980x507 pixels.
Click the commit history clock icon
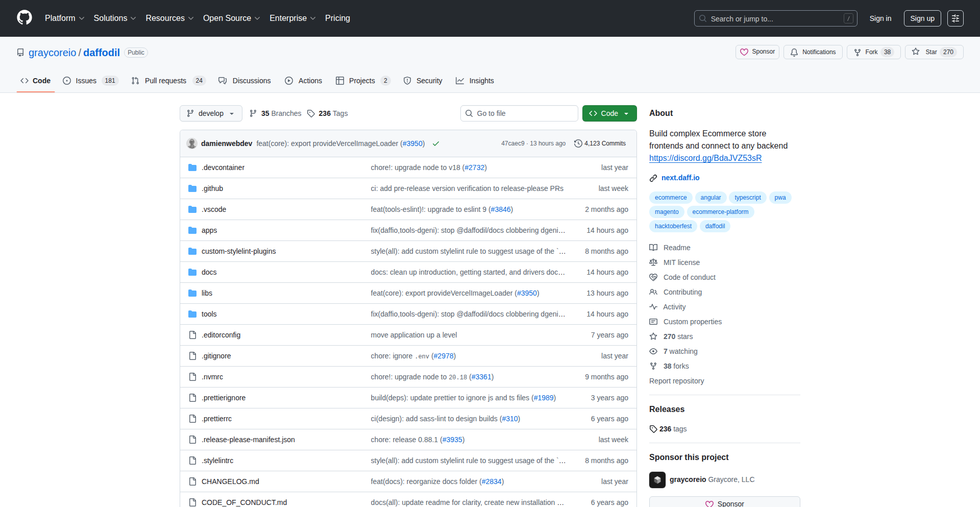[x=578, y=143]
